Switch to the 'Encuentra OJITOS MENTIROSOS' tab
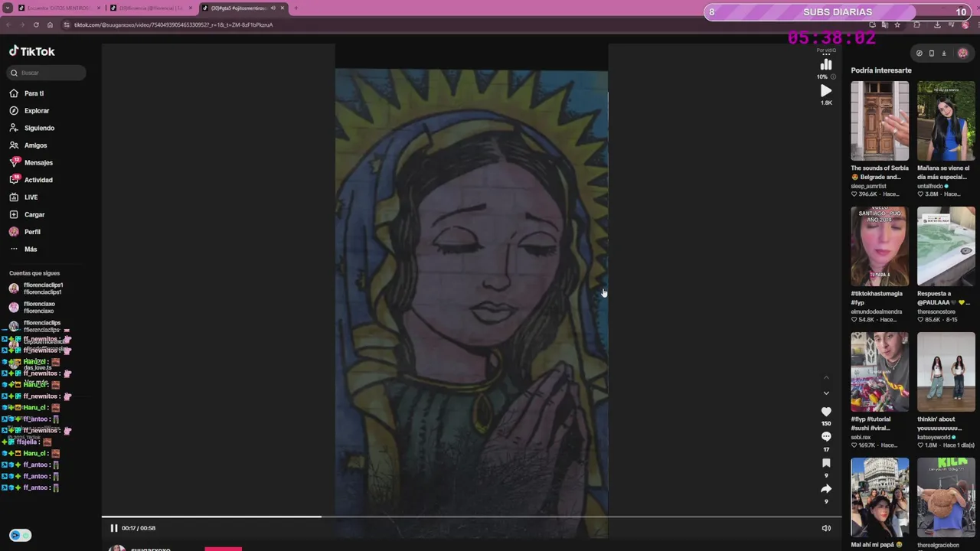The height and width of the screenshot is (551, 980). click(59, 8)
